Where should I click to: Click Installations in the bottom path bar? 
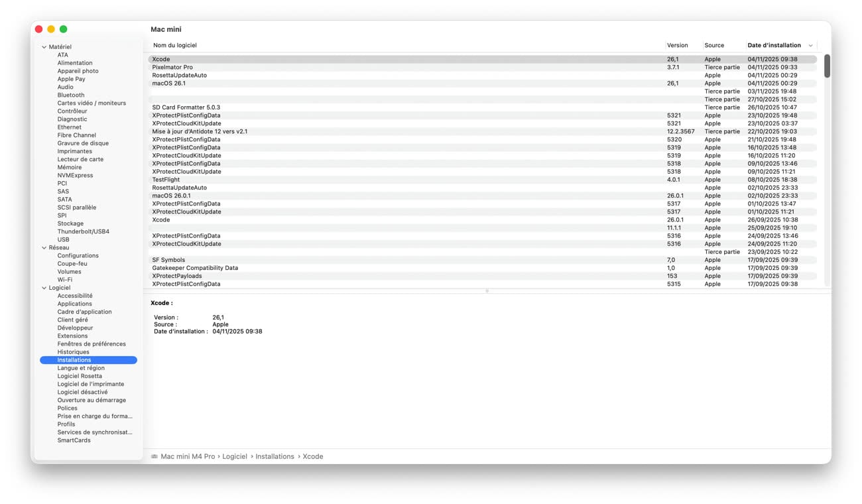pos(275,456)
